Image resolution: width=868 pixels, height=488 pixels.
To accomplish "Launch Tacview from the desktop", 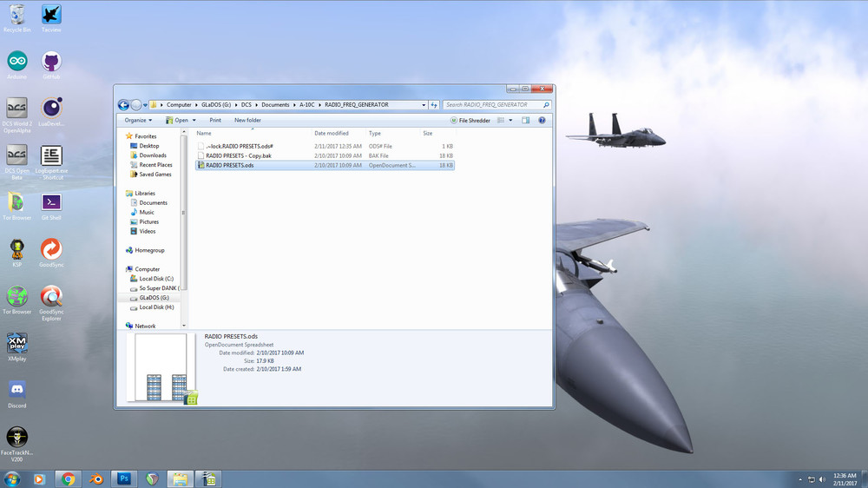I will (x=51, y=18).
